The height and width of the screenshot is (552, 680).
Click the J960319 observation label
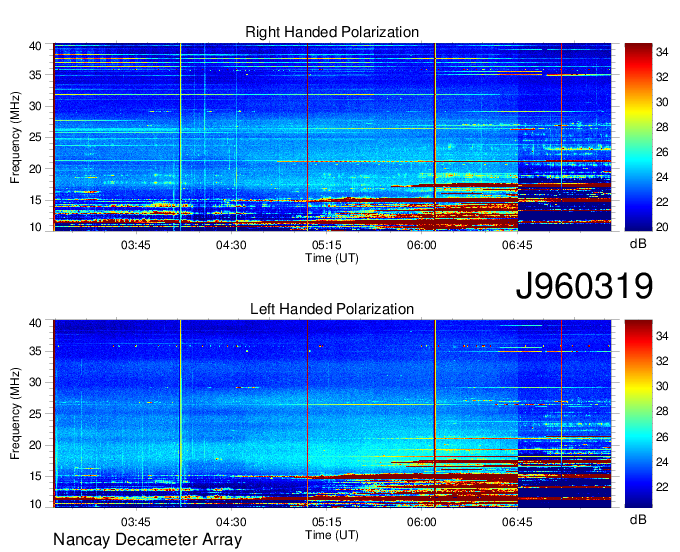tap(584, 286)
